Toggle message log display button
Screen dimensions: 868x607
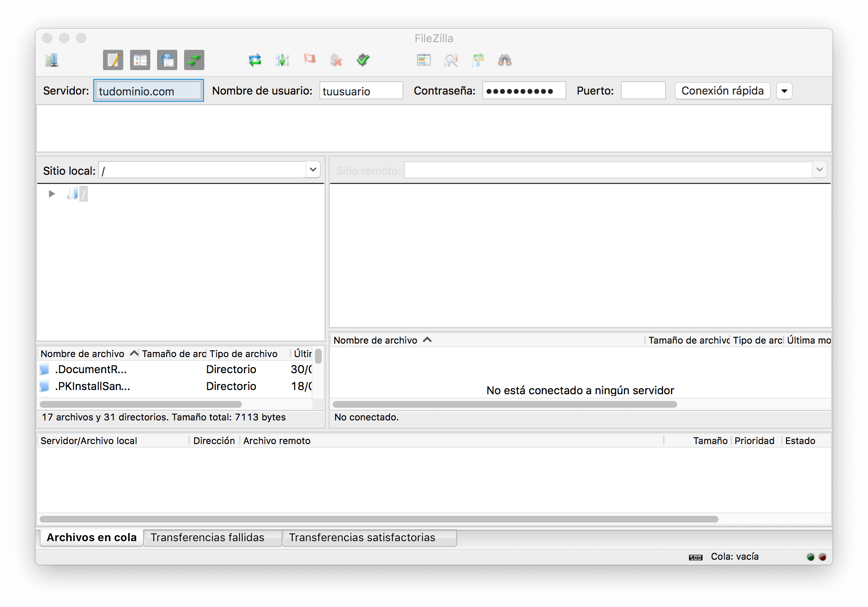pos(113,60)
